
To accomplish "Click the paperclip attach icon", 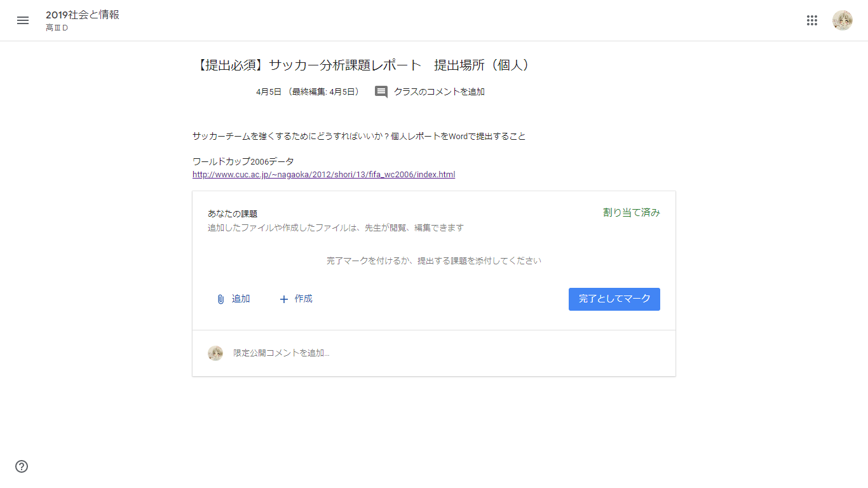I will point(220,299).
